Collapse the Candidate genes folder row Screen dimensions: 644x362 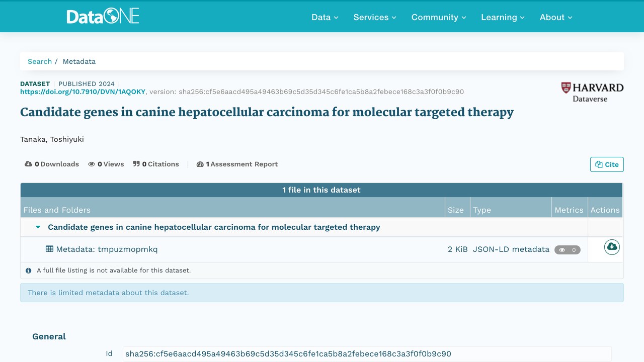pos(38,227)
